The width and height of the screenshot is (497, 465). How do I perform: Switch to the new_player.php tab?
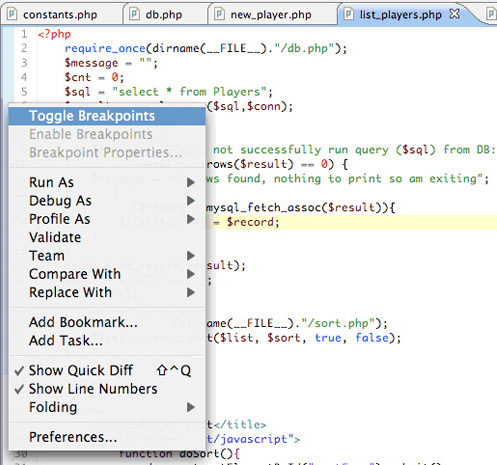(272, 14)
